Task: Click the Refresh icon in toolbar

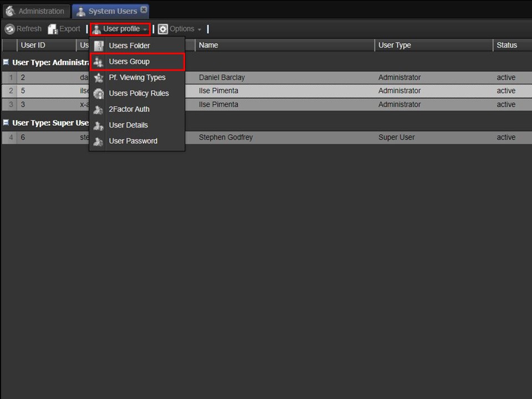Action: point(10,29)
